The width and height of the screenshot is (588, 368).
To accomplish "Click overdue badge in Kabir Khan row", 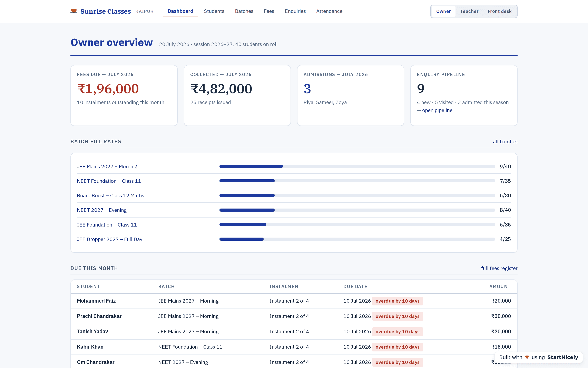I will (398, 347).
